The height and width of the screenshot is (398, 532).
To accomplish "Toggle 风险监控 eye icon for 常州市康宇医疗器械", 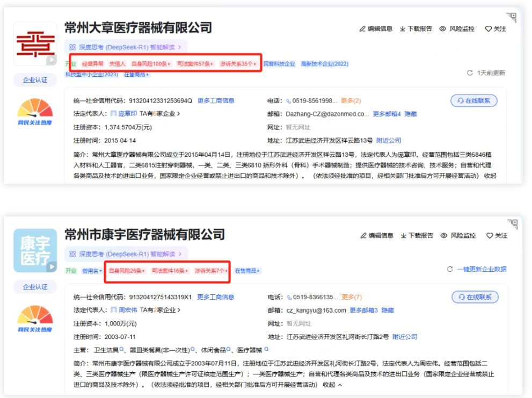I will pyautogui.click(x=444, y=236).
